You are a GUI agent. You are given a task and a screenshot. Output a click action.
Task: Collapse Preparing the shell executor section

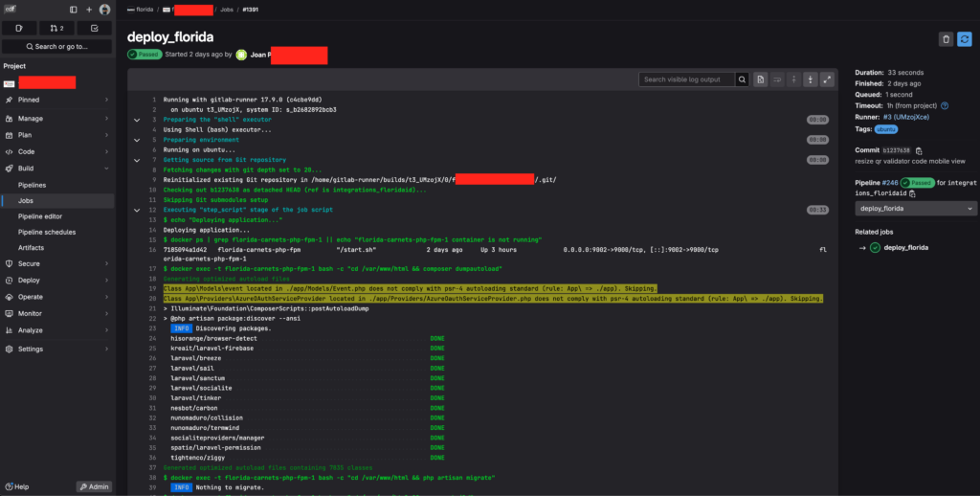(137, 120)
